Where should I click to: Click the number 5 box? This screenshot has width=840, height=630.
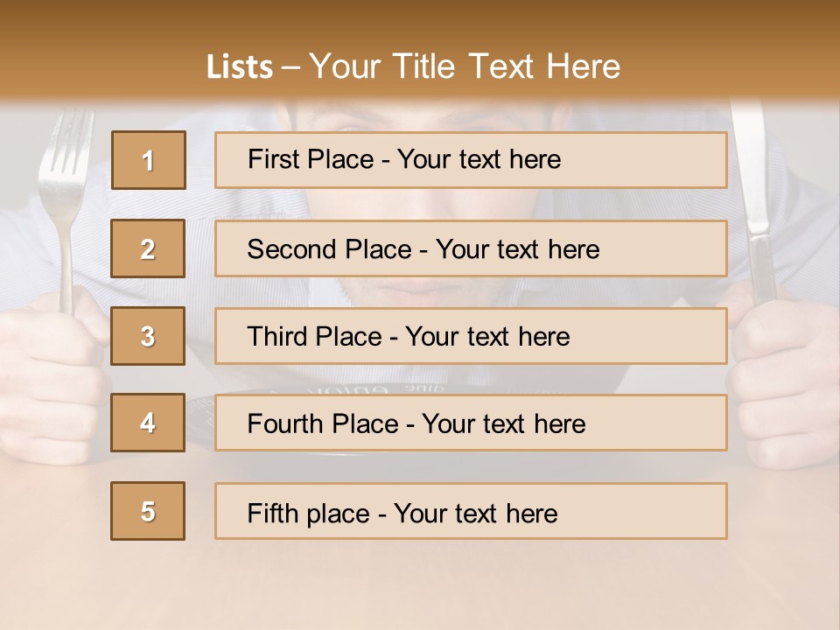[x=148, y=511]
